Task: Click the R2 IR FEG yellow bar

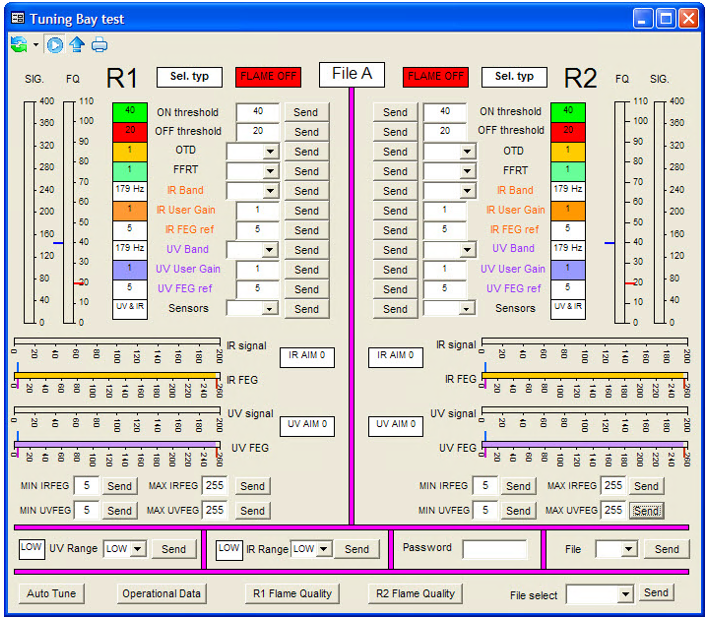Action: pyautogui.click(x=584, y=375)
